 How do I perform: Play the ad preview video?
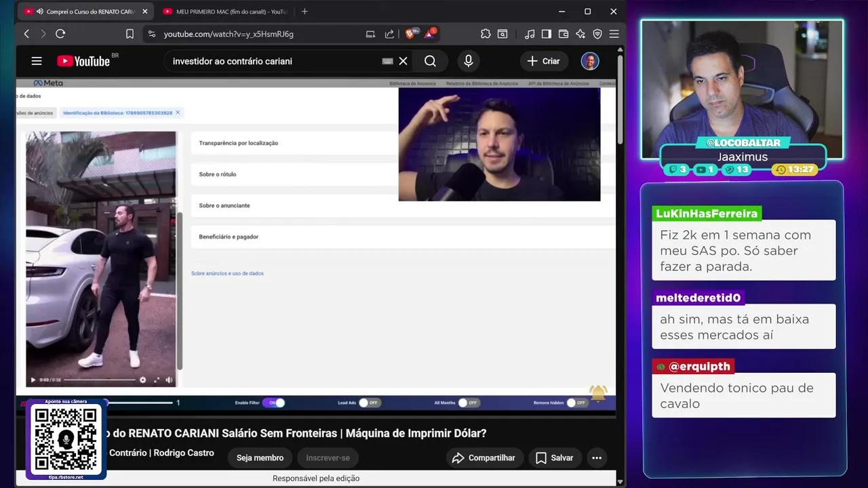coord(33,380)
